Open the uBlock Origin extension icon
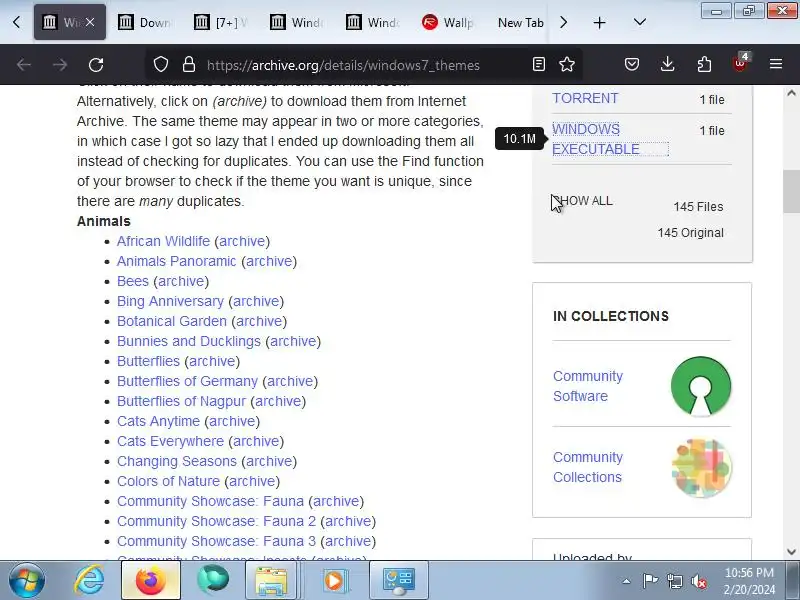Image resolution: width=800 pixels, height=600 pixels. 740,63
